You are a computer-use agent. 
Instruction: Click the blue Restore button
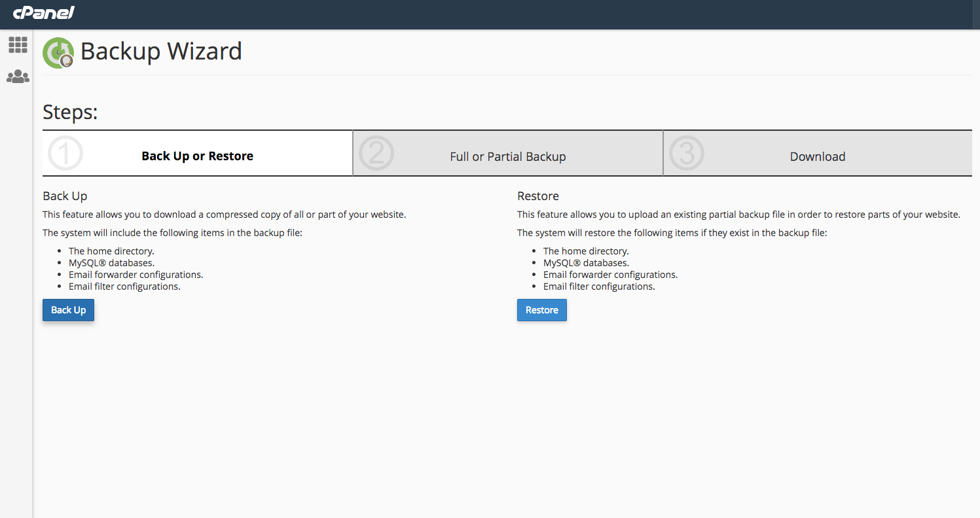(542, 310)
